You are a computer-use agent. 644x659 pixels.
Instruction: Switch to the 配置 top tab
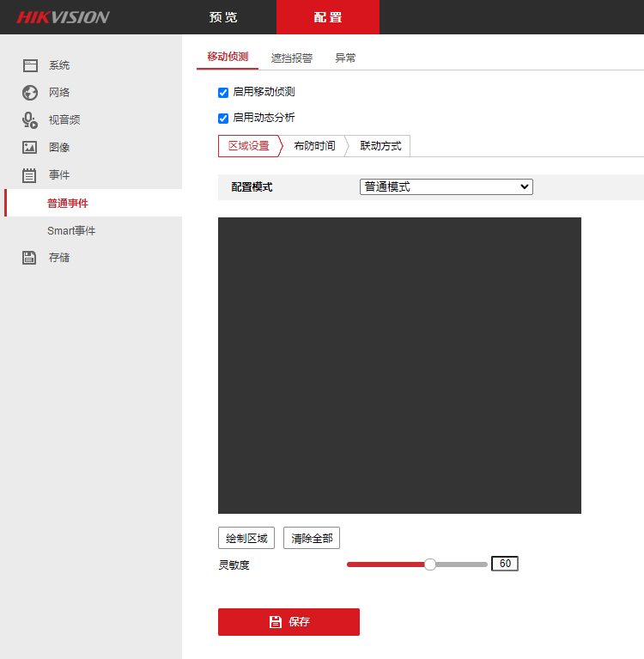[x=328, y=17]
